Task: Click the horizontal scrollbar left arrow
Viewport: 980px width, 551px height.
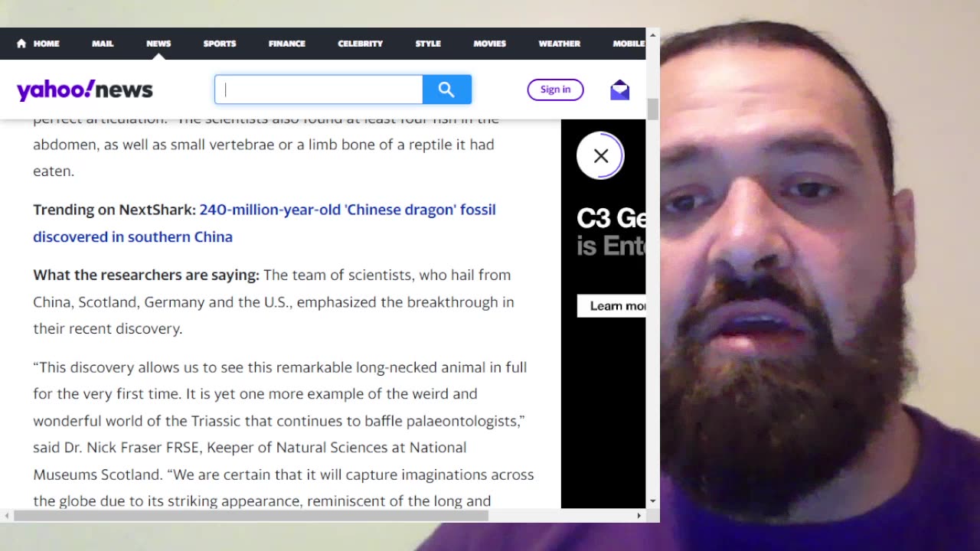Action: pyautogui.click(x=7, y=516)
